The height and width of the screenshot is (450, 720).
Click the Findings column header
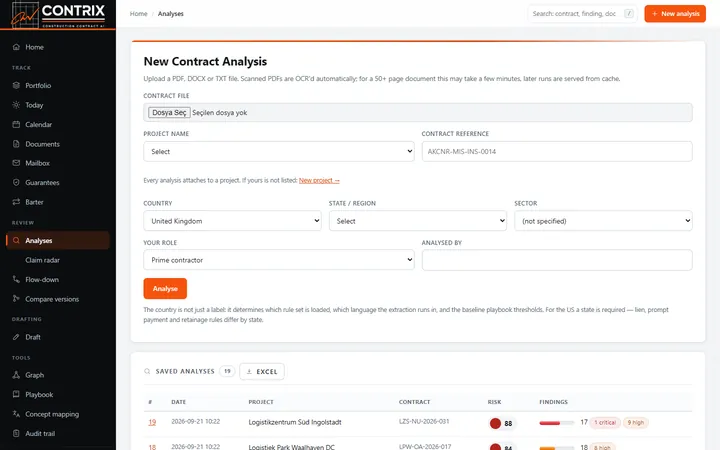(x=553, y=402)
